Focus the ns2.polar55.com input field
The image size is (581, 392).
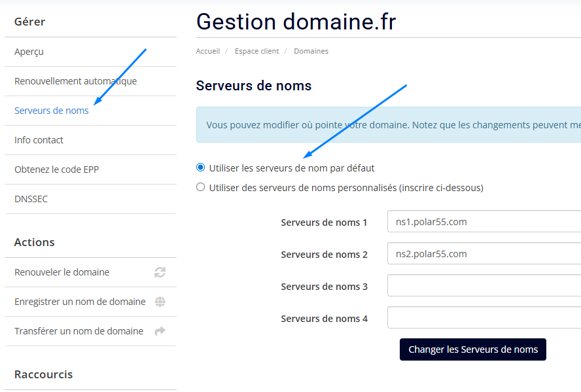click(484, 254)
